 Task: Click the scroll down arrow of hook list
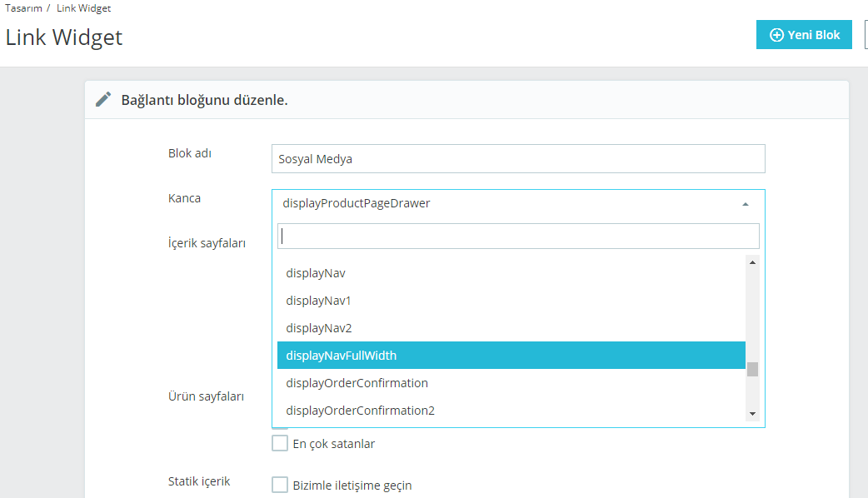pyautogui.click(x=752, y=414)
